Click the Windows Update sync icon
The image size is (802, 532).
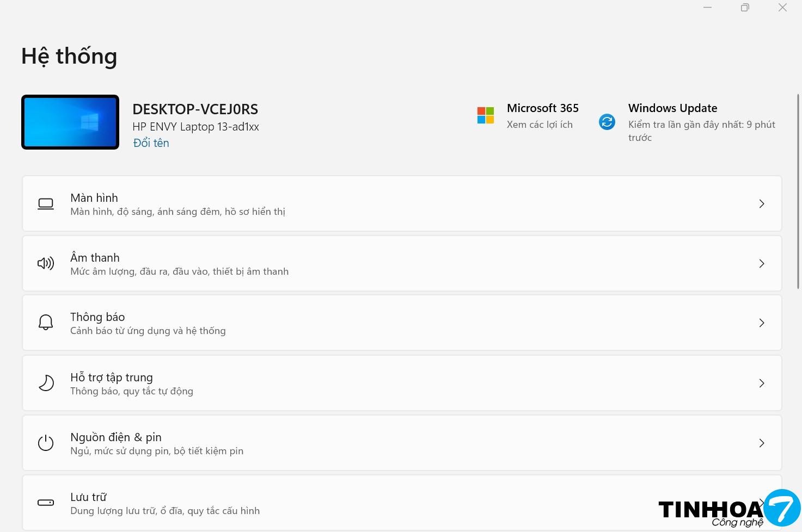coord(607,122)
